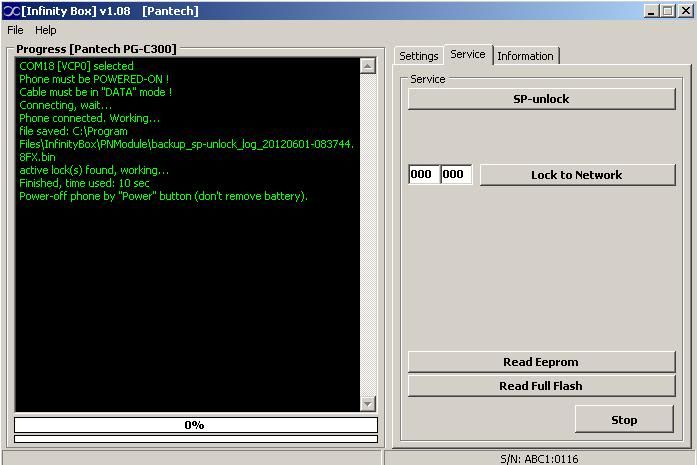Click the Stop button
The width and height of the screenshot is (697, 465).
click(x=624, y=420)
